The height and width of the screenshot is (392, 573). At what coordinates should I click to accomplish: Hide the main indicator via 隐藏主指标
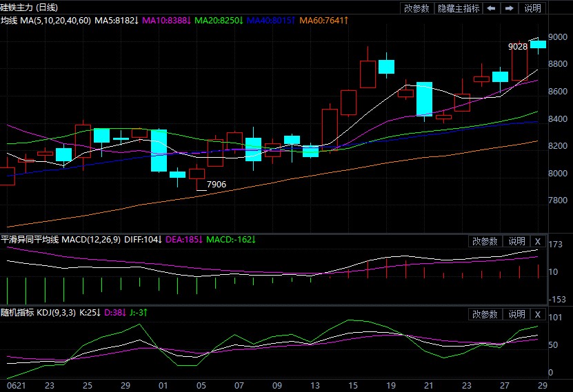coord(459,8)
